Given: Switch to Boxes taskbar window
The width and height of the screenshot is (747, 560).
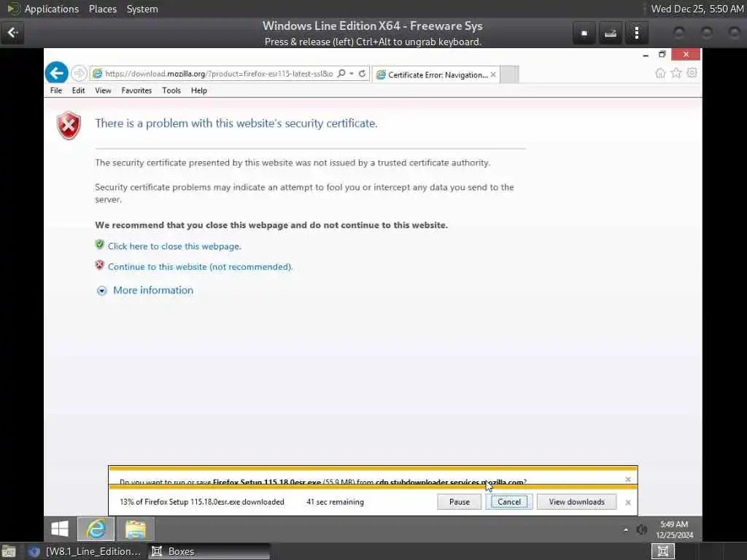Looking at the screenshot, I should [209, 551].
